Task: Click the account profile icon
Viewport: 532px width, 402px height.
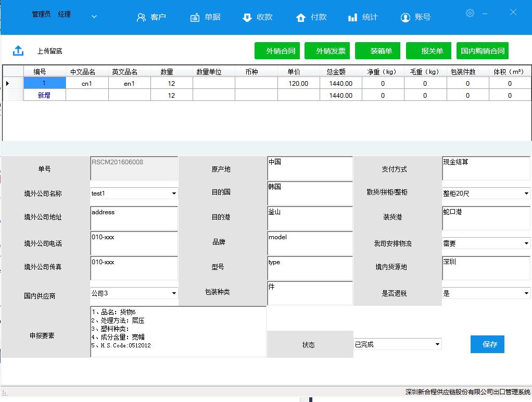Action: [405, 17]
